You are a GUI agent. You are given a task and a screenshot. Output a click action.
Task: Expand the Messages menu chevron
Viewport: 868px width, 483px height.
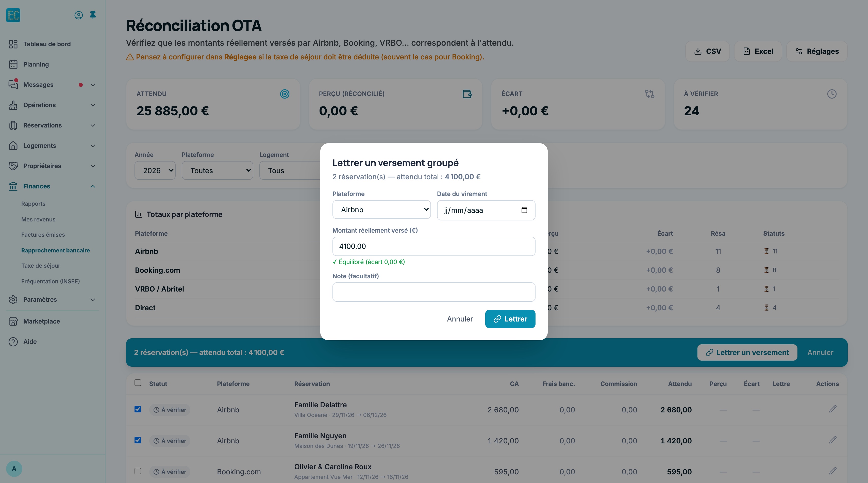(93, 85)
